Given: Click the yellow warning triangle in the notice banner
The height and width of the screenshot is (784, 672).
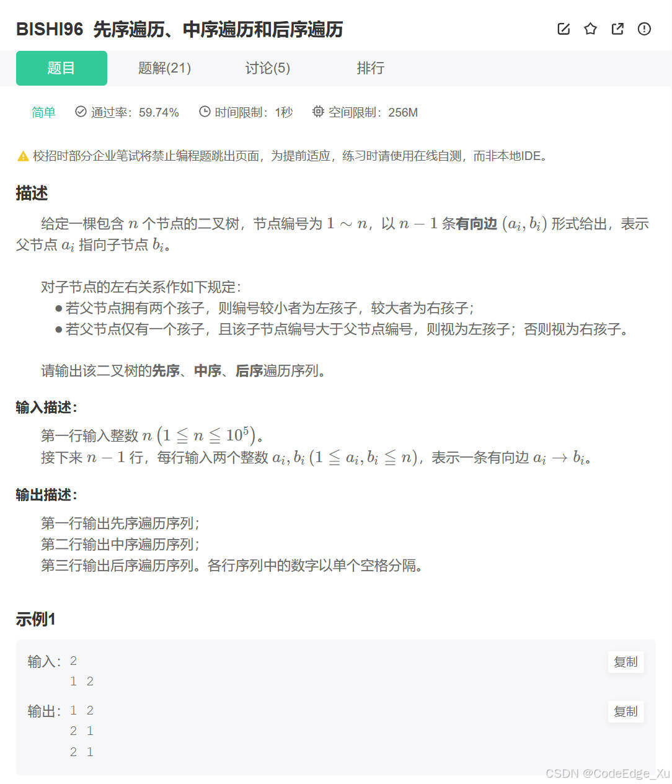Looking at the screenshot, I should coord(22,156).
